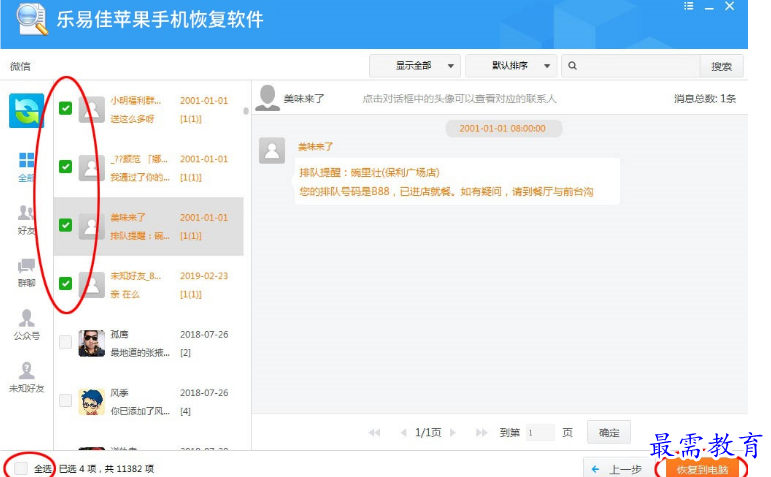The height and width of the screenshot is (477, 771).
Task: Go to last page of messages
Action: point(481,433)
